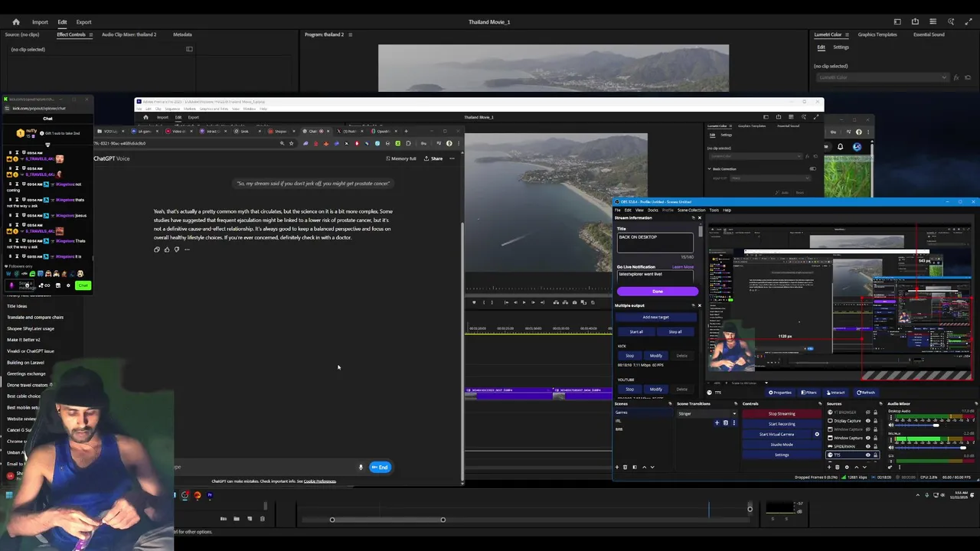
Task: Open 'Vivaldi or ChatGPT issue' chat
Action: point(31,351)
